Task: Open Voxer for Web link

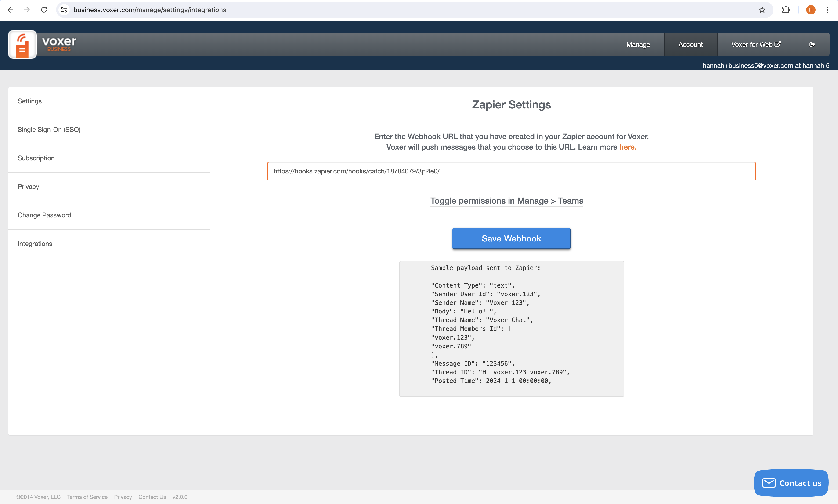Action: pos(756,44)
